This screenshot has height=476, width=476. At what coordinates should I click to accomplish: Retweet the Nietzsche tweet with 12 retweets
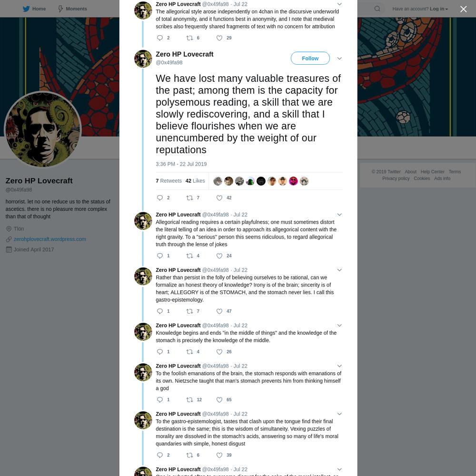[189, 400]
